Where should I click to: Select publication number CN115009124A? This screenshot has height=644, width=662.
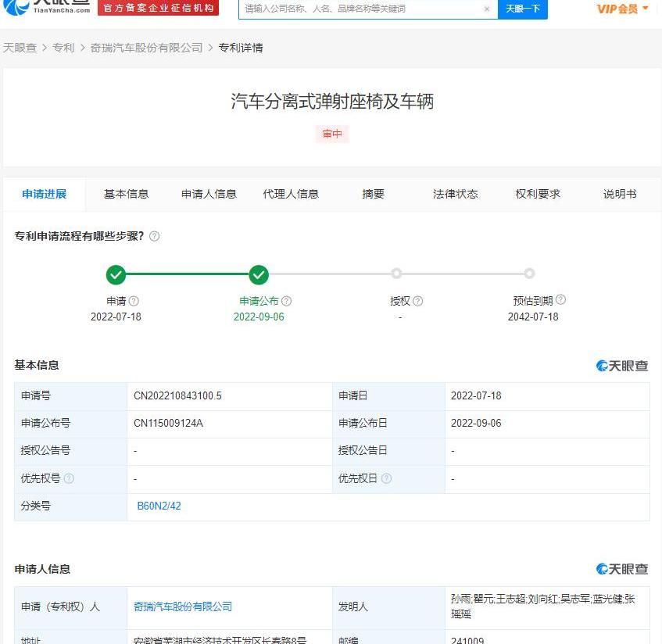168,423
